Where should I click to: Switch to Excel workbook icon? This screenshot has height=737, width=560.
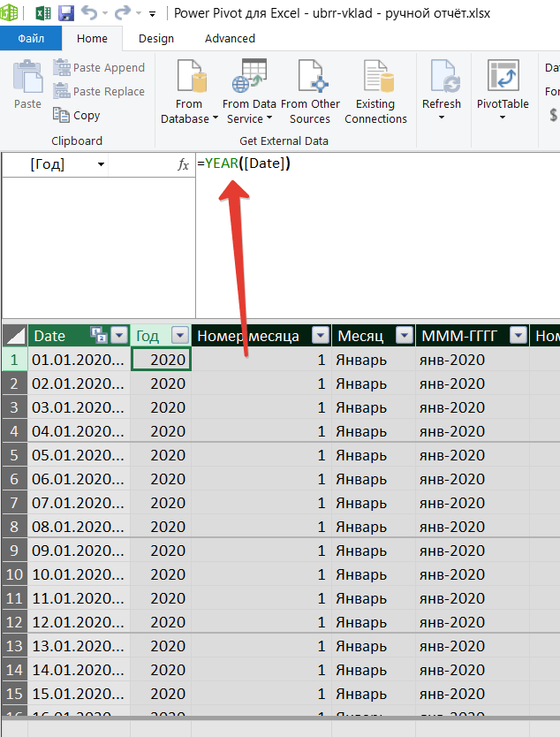click(42, 12)
